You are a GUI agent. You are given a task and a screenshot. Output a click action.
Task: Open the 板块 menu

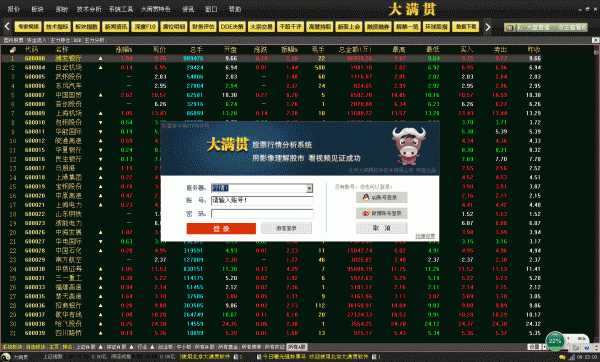click(x=37, y=9)
